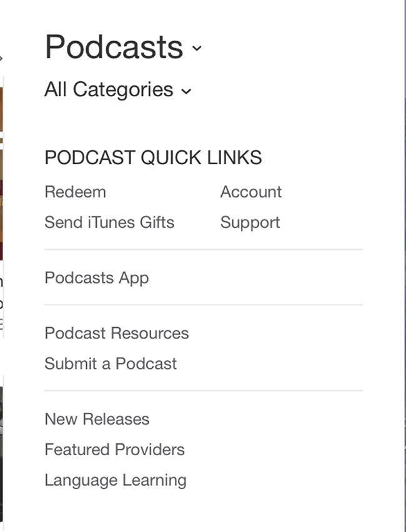Choose Submit a Podcast
406x532 pixels.
(111, 363)
